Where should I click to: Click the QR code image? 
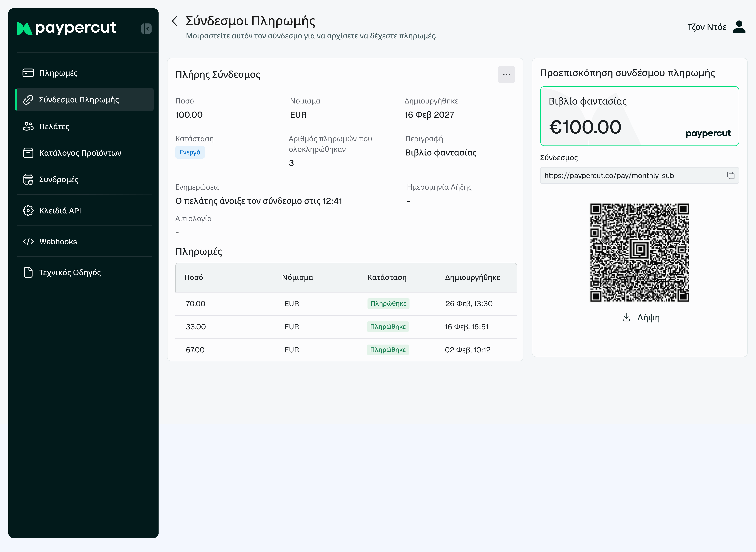coord(639,252)
